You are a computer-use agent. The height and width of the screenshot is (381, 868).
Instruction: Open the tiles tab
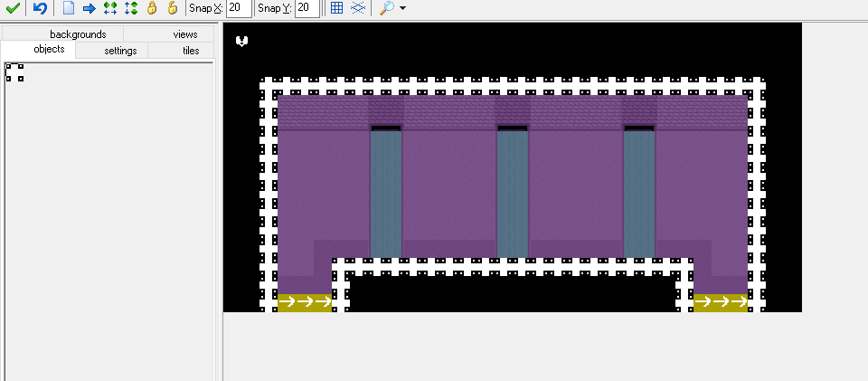tap(191, 51)
